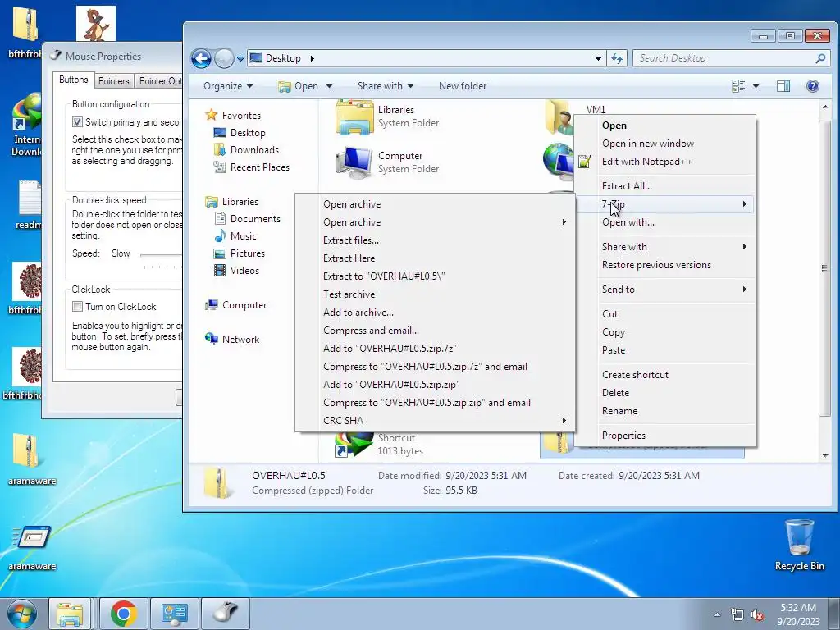Open Recent Places in navigation pane
Viewport: 840px width, 630px height.
pos(260,167)
